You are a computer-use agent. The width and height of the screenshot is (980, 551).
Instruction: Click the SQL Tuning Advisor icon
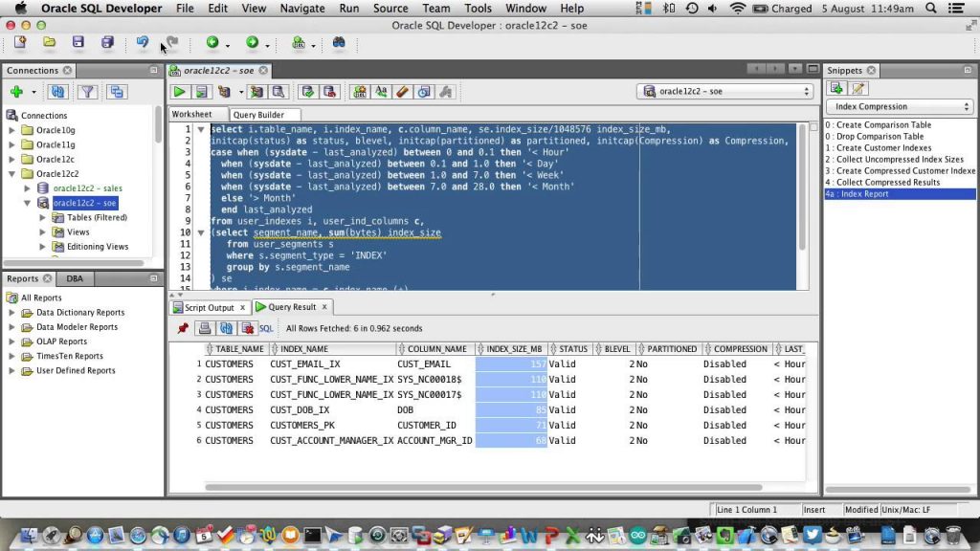pos(278,92)
